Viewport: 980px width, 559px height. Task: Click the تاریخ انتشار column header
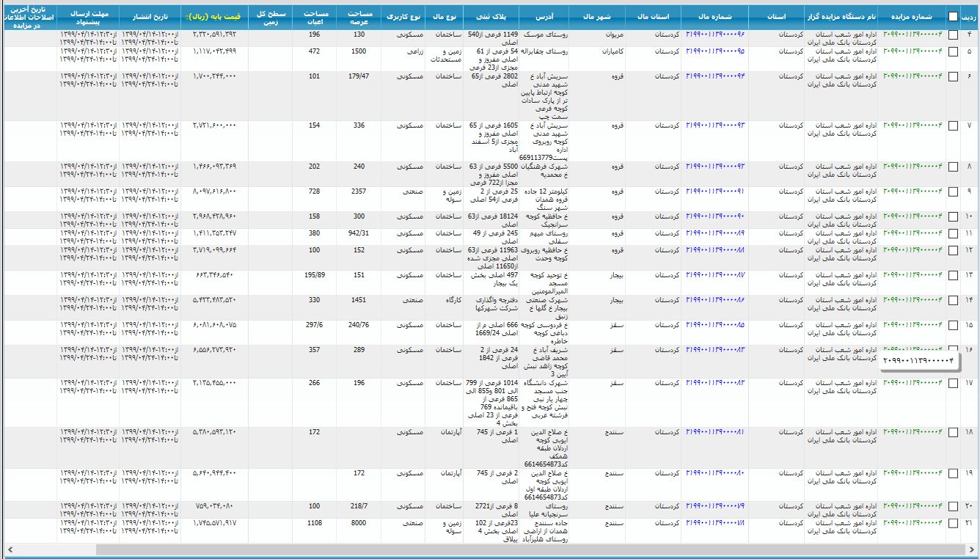150,15
